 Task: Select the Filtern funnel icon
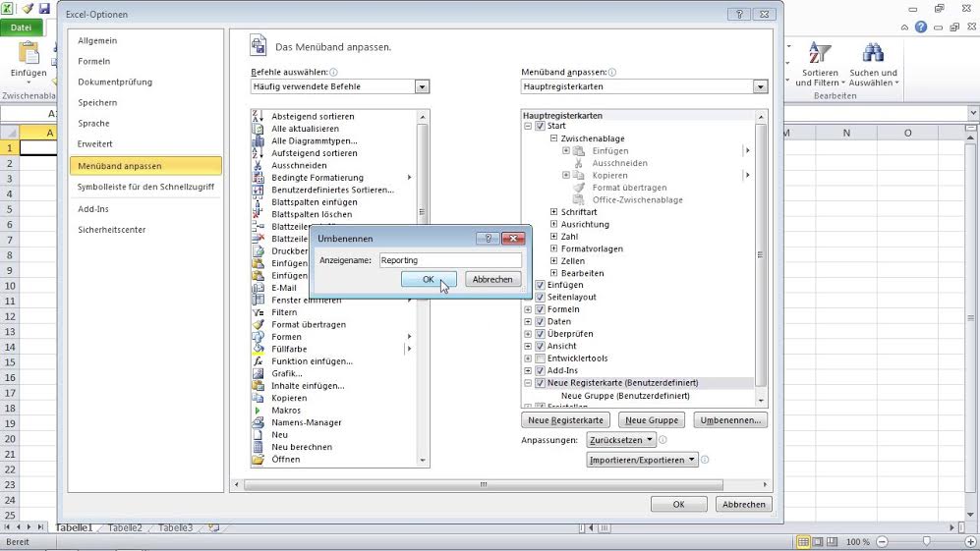click(258, 312)
